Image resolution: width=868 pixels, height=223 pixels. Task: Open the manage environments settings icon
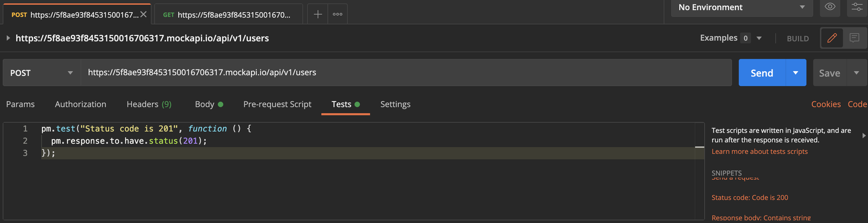pyautogui.click(x=856, y=7)
